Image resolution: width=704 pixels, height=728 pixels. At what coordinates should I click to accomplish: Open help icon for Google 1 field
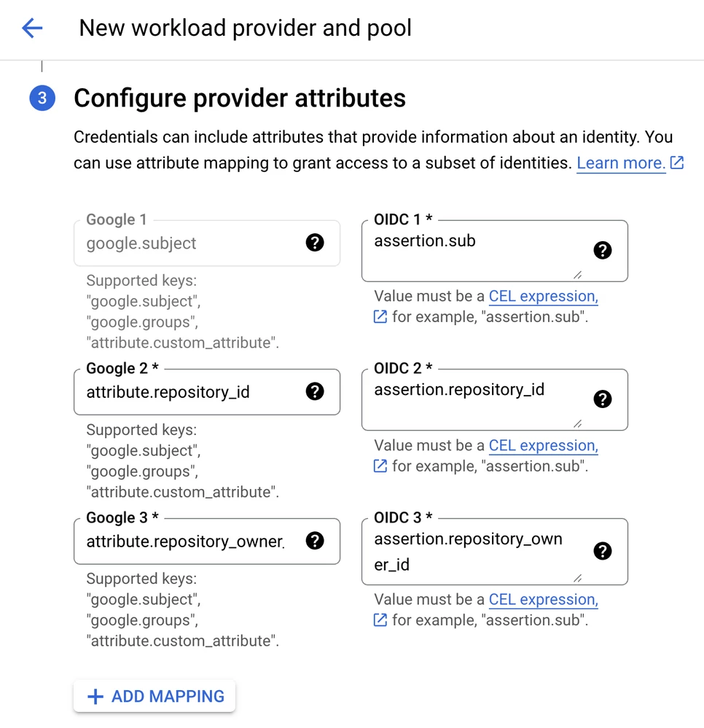coord(315,243)
